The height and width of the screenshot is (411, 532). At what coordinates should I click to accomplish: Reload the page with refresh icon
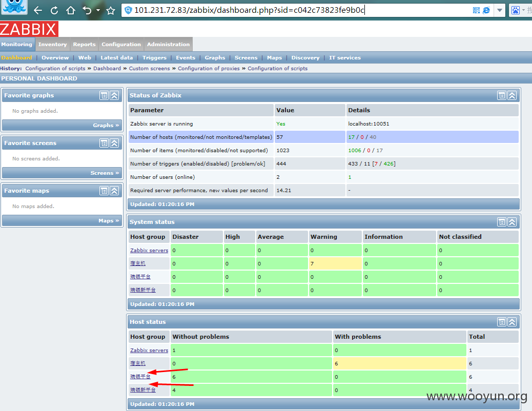click(54, 11)
